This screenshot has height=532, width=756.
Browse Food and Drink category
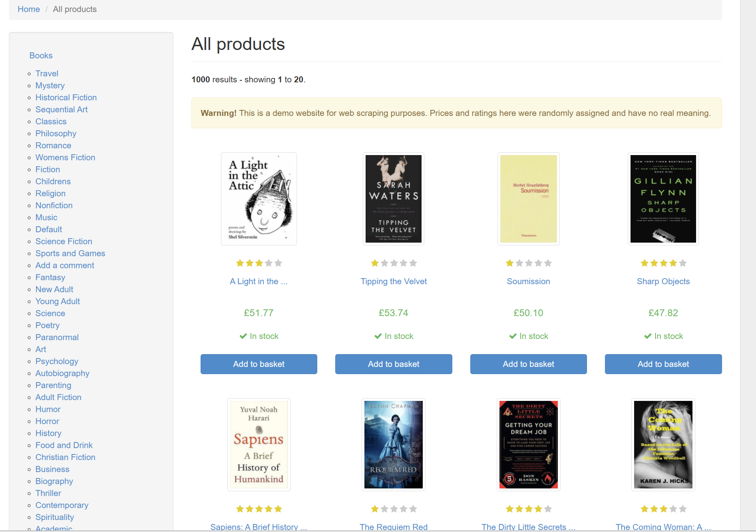coord(64,445)
